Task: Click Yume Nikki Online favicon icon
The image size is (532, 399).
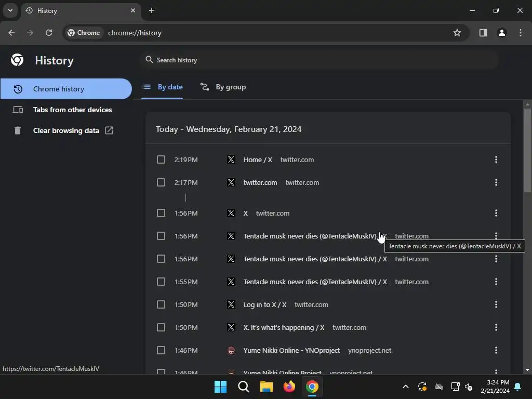Action: tap(231, 351)
